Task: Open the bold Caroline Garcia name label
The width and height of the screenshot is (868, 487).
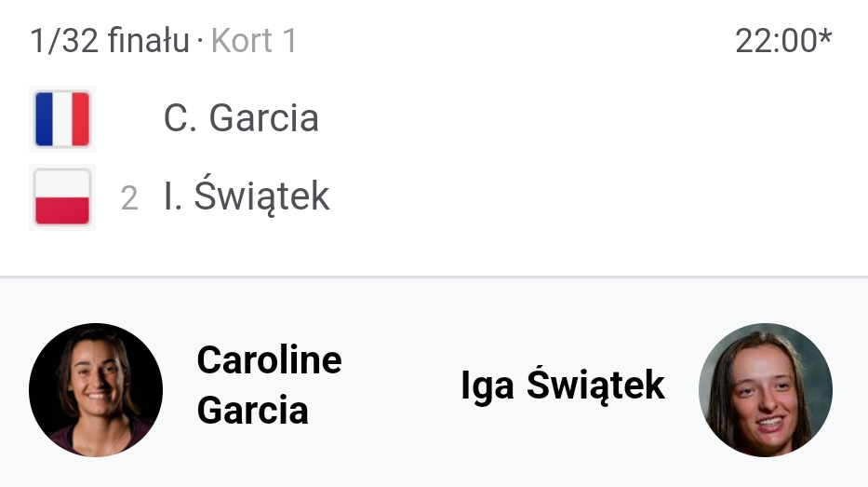Action: tap(269, 384)
